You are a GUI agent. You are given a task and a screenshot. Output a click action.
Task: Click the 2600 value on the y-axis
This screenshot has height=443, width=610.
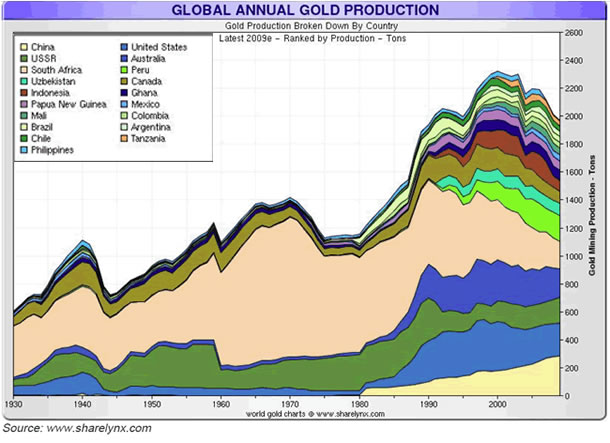point(572,33)
